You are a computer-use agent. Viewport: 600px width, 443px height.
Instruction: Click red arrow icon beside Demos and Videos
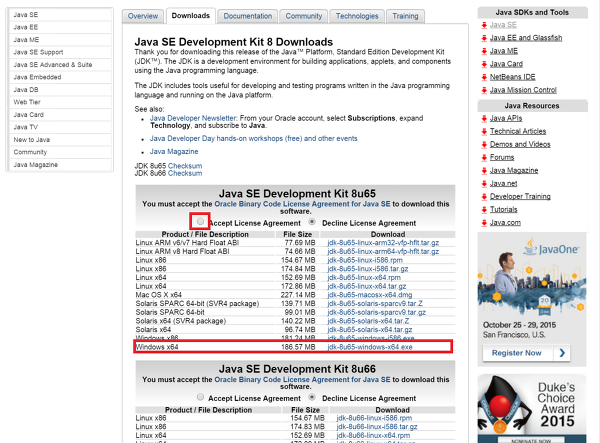(x=484, y=145)
